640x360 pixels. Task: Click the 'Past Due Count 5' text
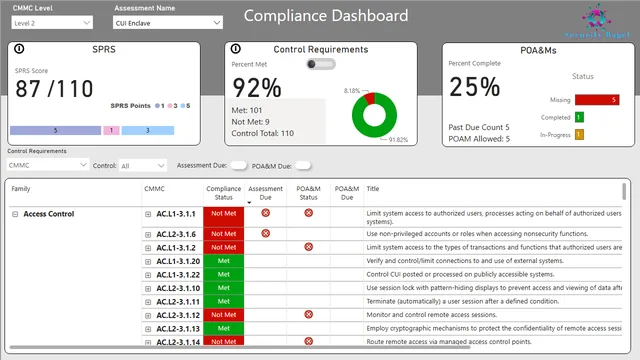click(x=479, y=127)
